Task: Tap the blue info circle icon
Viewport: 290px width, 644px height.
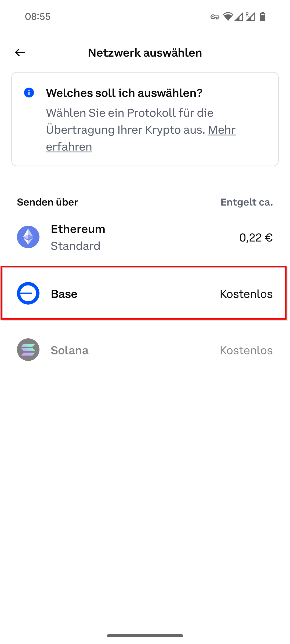Action: pyautogui.click(x=29, y=93)
